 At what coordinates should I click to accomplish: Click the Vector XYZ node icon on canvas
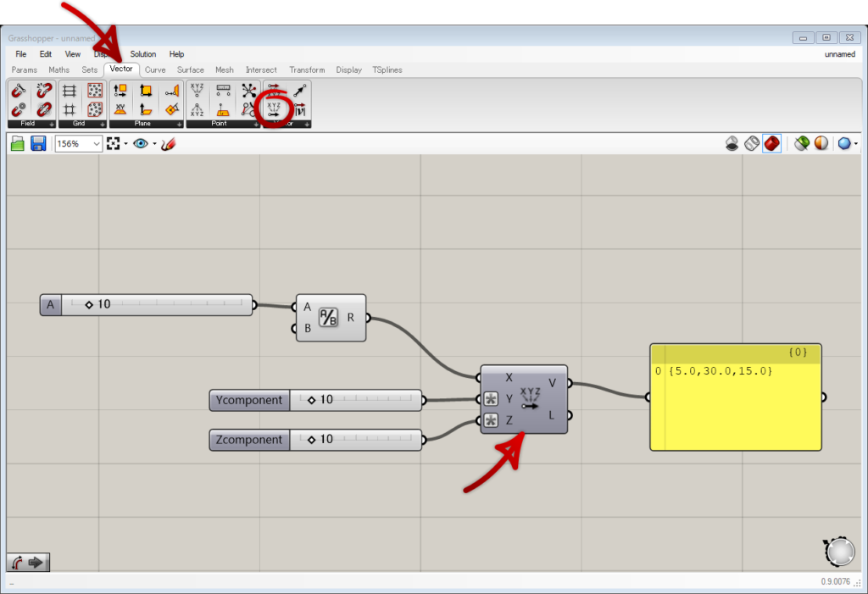pyautogui.click(x=531, y=399)
